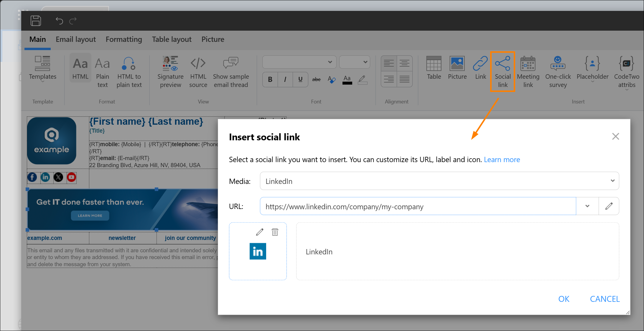
Task: Switch format to Plain text
Action: 102,72
